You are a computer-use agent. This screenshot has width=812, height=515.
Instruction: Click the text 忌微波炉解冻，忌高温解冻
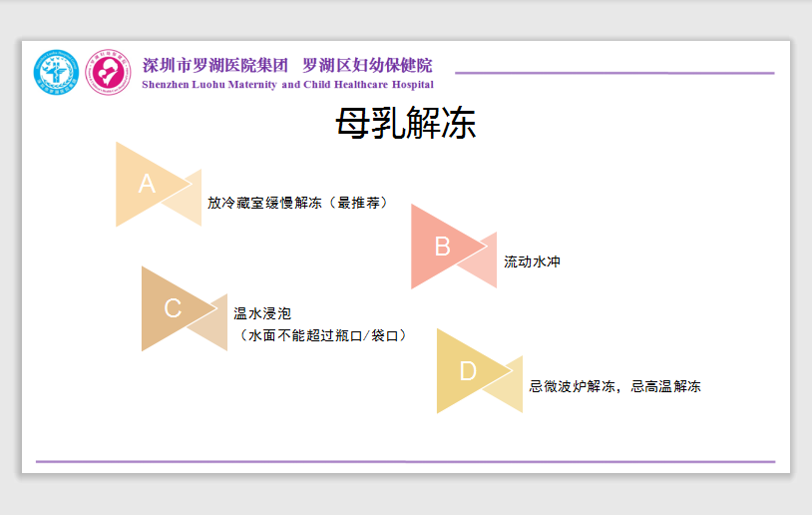614,386
